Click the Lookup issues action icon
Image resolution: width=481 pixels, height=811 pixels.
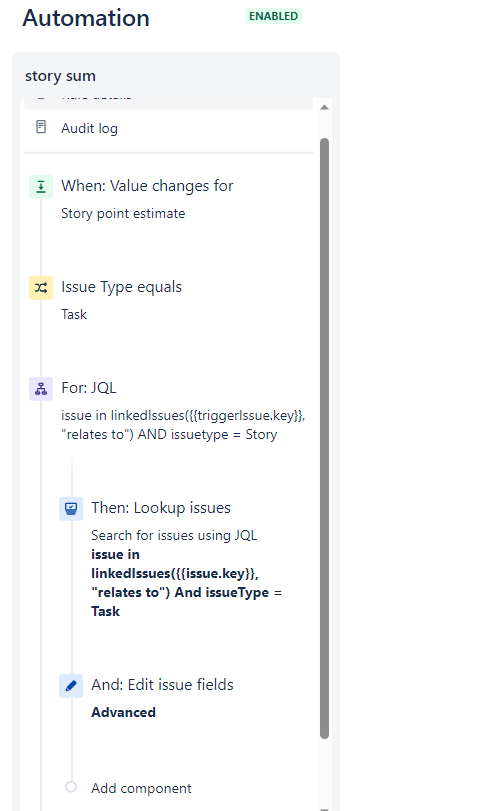click(71, 509)
